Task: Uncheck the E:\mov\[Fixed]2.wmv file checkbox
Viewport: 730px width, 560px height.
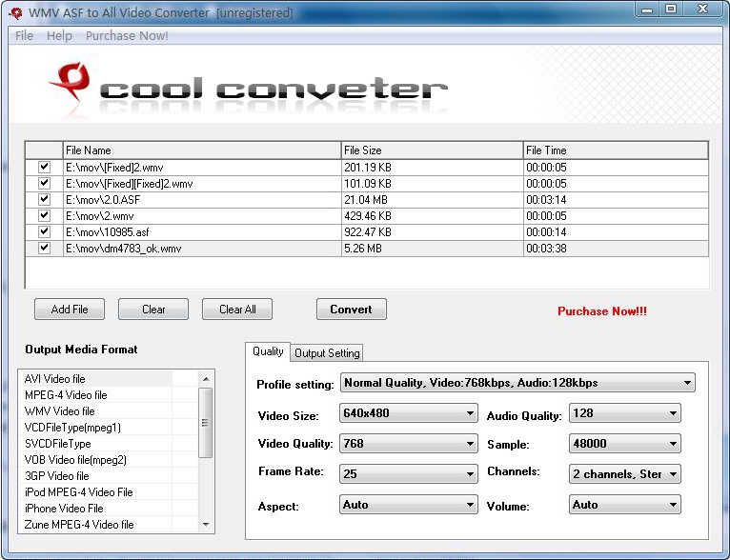Action: coord(44,167)
